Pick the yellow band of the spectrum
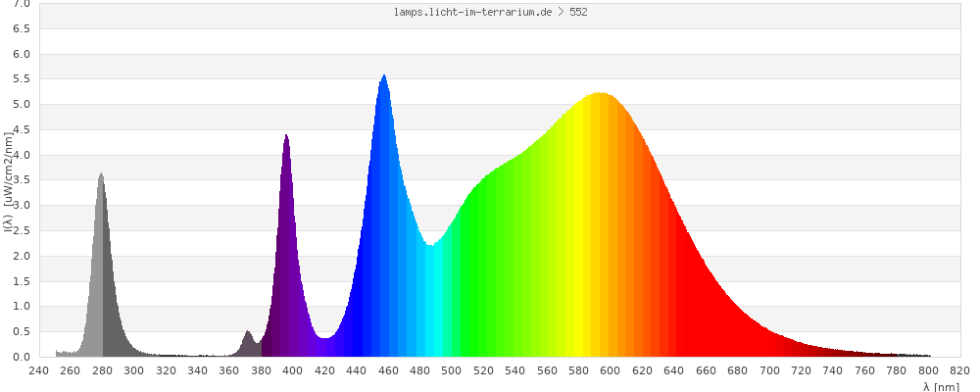This screenshot has width=980, height=392. 585,245
